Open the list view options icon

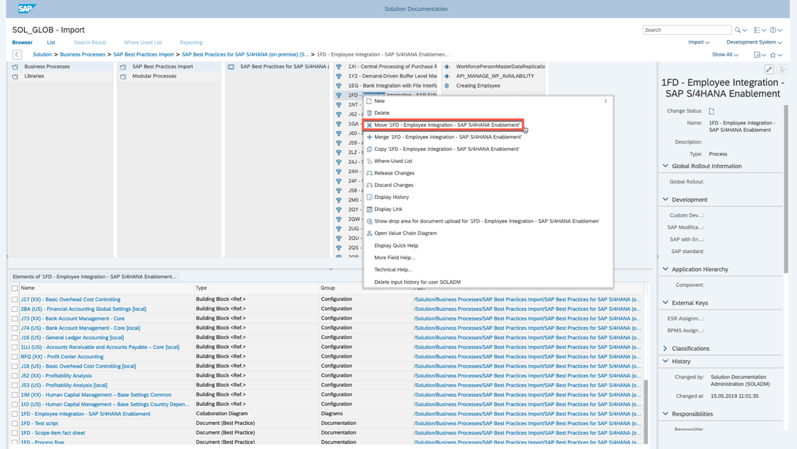(757, 30)
